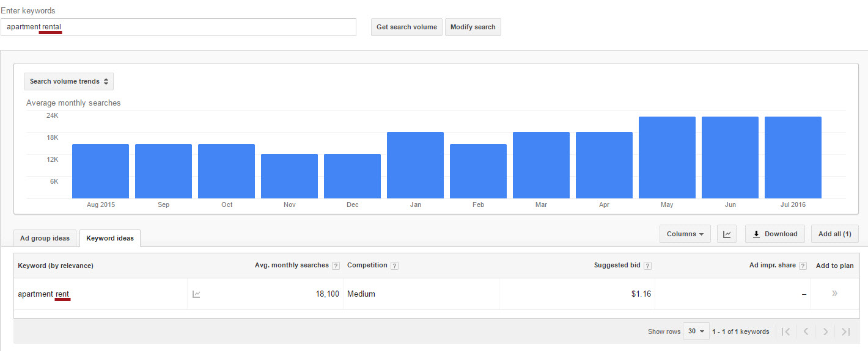Click the Add all (1) button

coord(834,234)
